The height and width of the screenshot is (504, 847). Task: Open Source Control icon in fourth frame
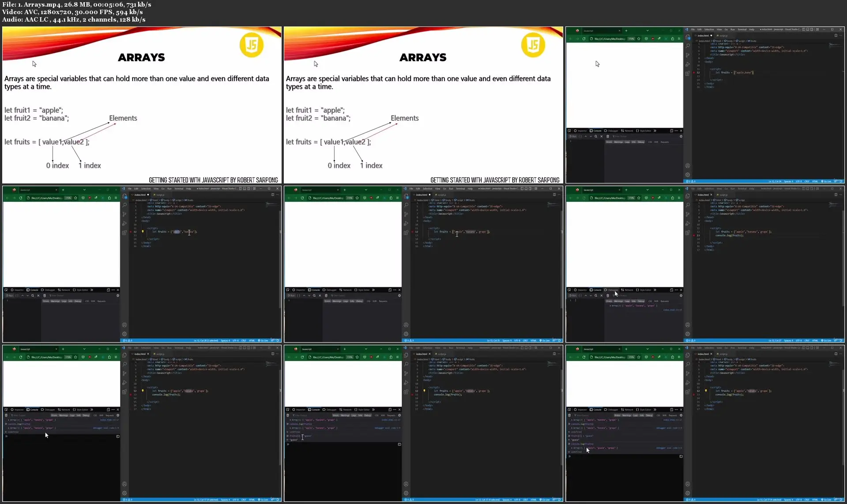[x=124, y=214]
